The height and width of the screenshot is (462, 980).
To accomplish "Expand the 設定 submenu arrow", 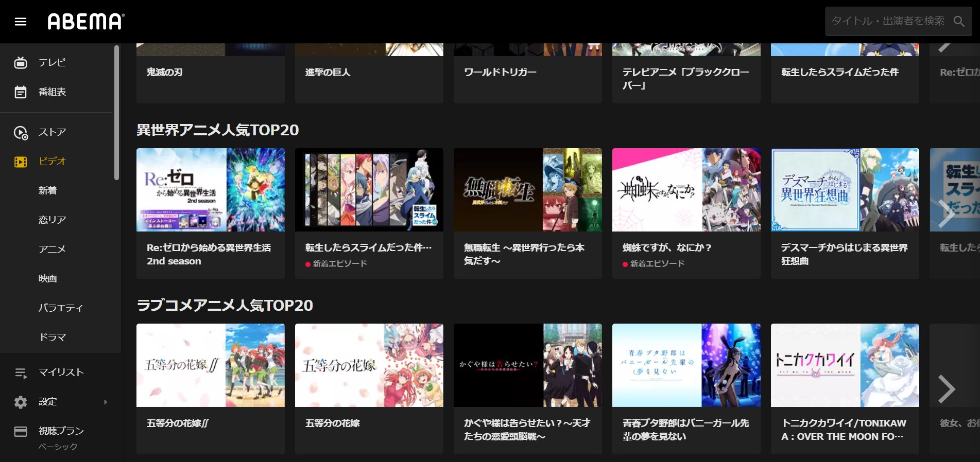I will click(106, 402).
